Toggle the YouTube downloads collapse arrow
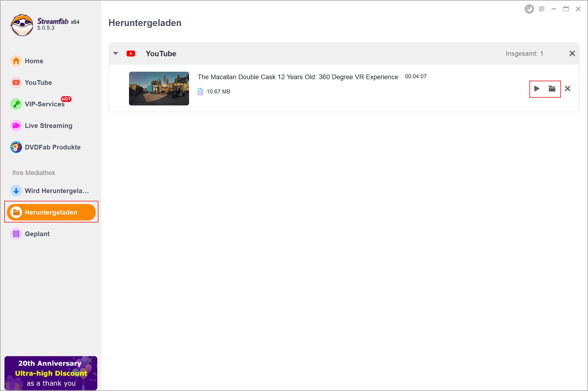Viewport: 588px width, 391px height. click(116, 54)
